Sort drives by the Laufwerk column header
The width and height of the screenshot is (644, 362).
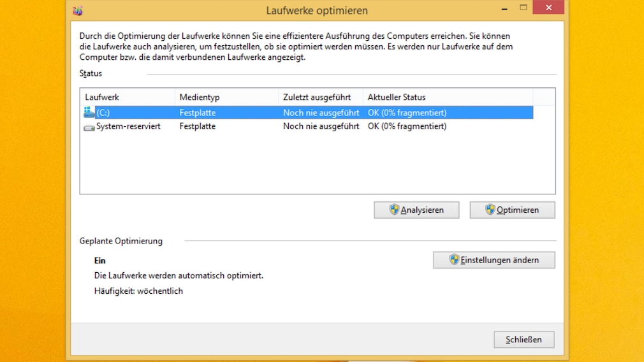coord(128,98)
